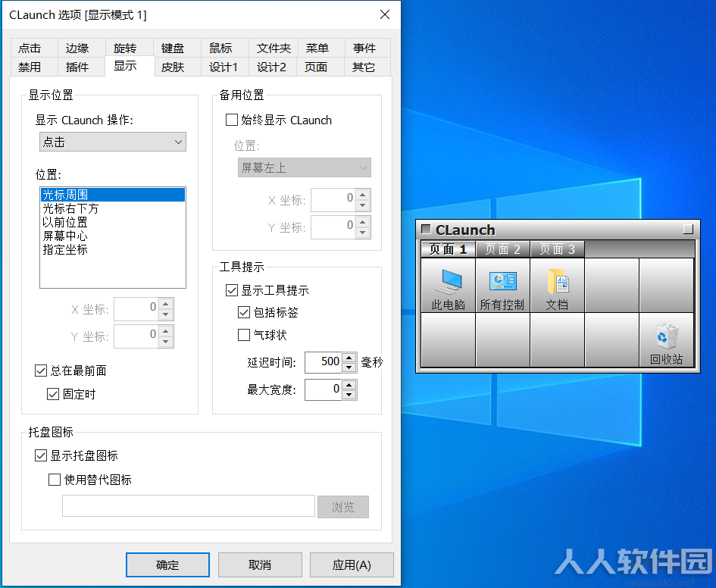
Task: Open 文档 folder icon in CLaunch
Action: tap(557, 286)
